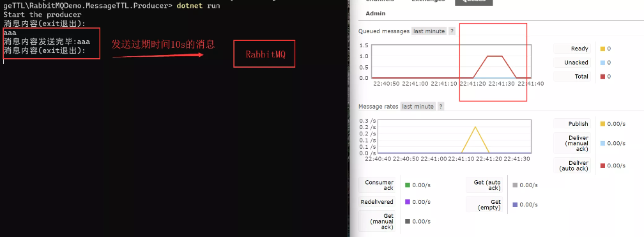Click the '1.5' queued axis label
644x237 pixels.
pos(364,45)
